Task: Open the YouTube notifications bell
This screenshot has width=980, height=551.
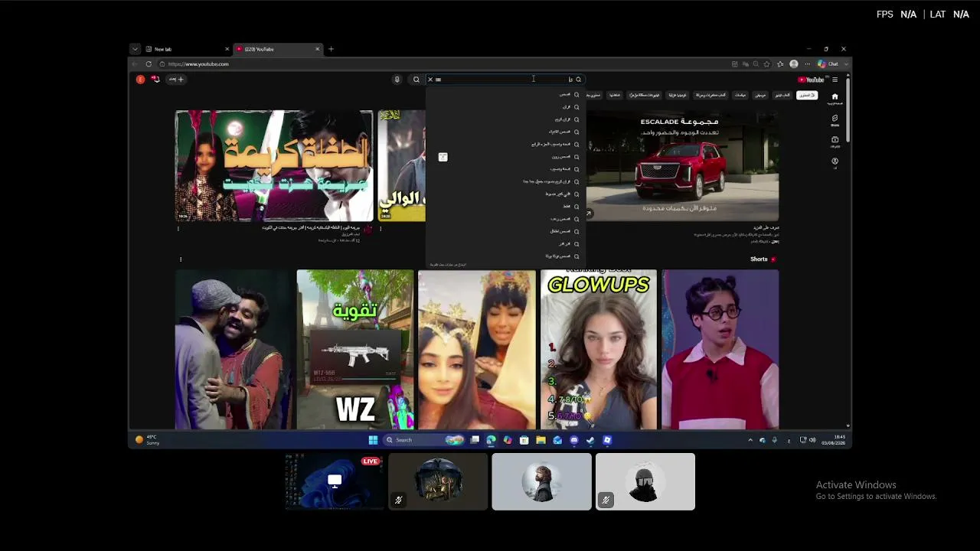Action: (155, 79)
